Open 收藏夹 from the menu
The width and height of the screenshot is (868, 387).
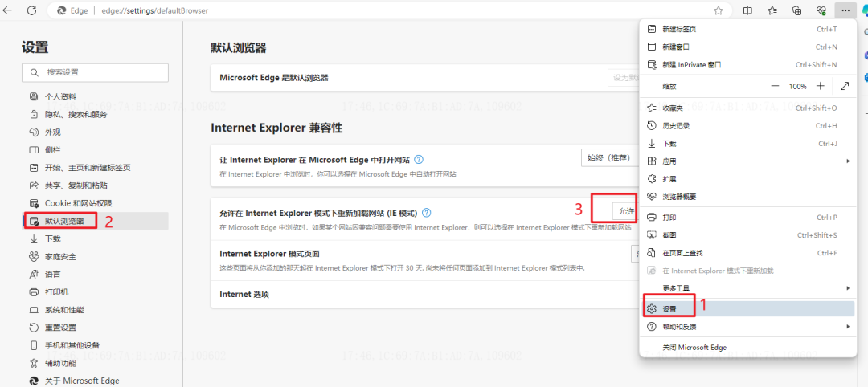tap(748, 108)
